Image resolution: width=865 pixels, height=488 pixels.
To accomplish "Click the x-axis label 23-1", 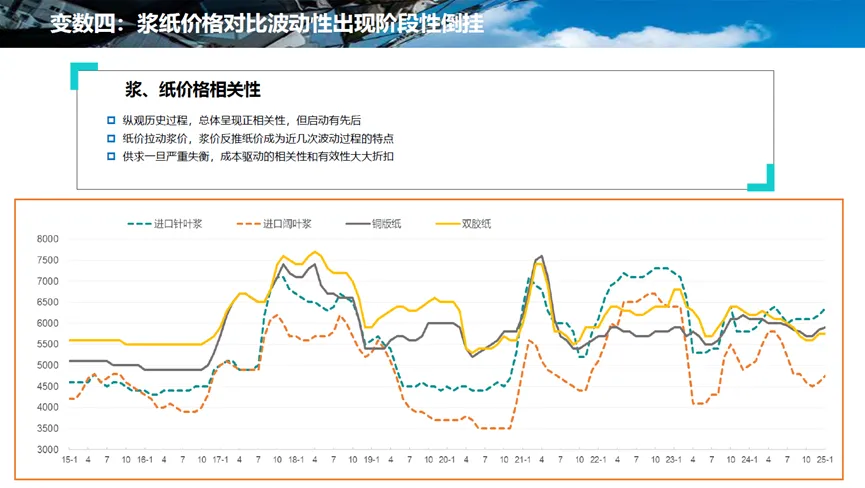I will click(x=674, y=459).
